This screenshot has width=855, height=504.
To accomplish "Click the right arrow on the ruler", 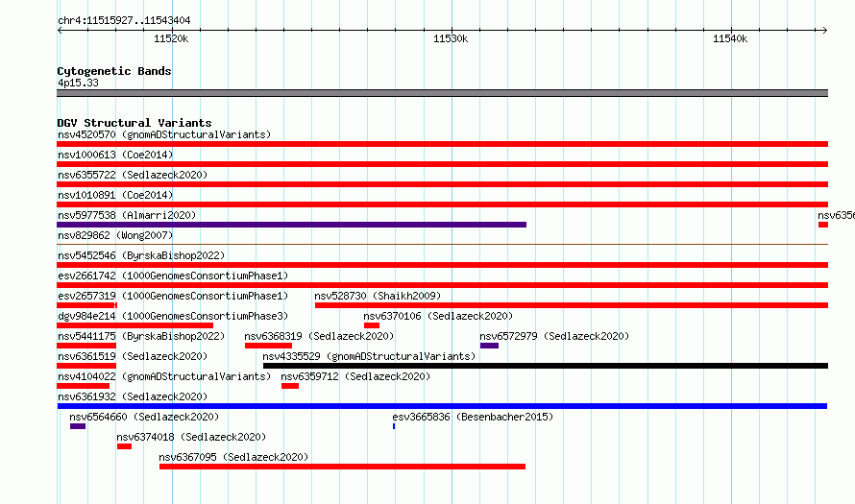I will [824, 31].
